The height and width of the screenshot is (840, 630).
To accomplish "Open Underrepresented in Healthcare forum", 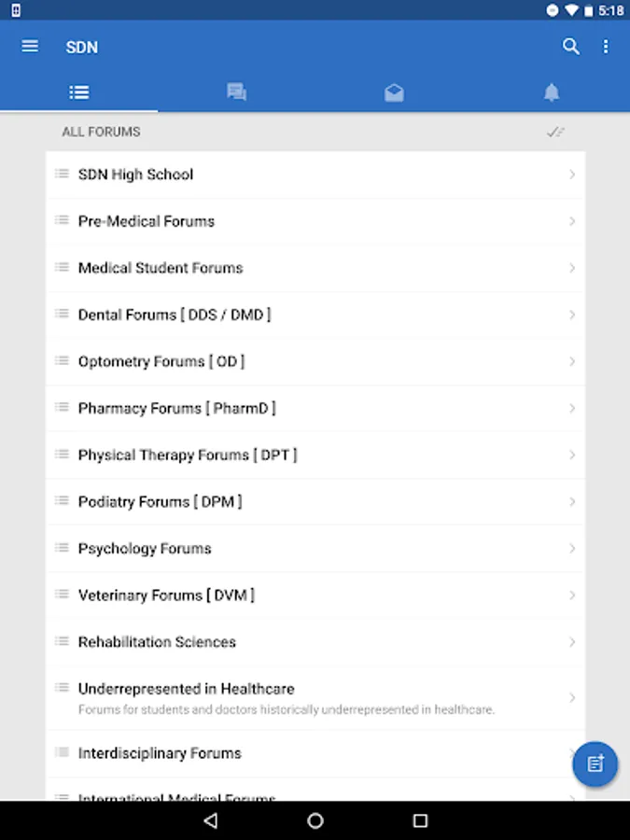I will click(315, 697).
